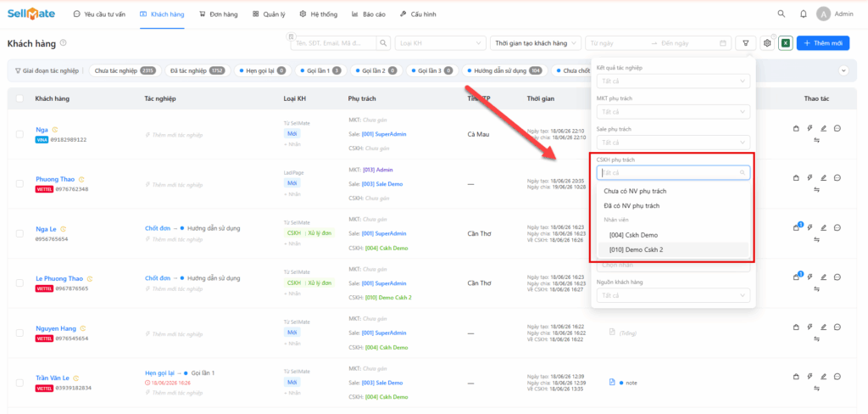Open the note document icon in Trần Văn Le's row
The image size is (868, 414).
(x=612, y=383)
